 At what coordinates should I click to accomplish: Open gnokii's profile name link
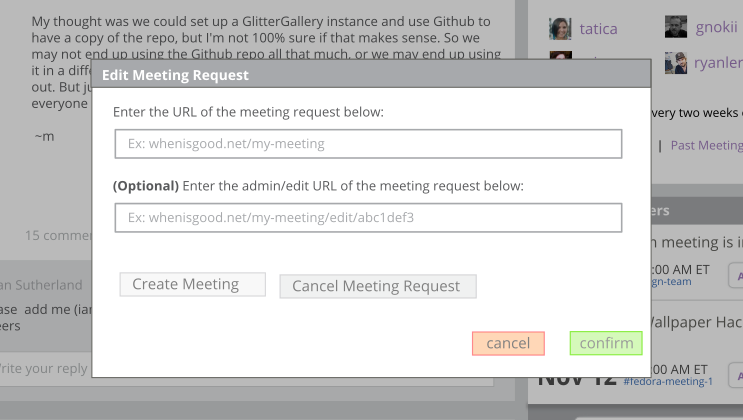pyautogui.click(x=716, y=27)
